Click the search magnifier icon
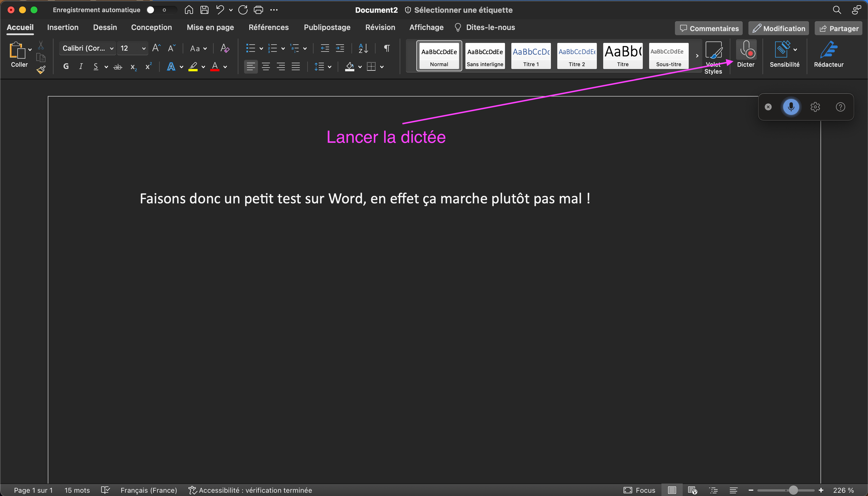Viewport: 868px width, 496px height. coord(837,10)
